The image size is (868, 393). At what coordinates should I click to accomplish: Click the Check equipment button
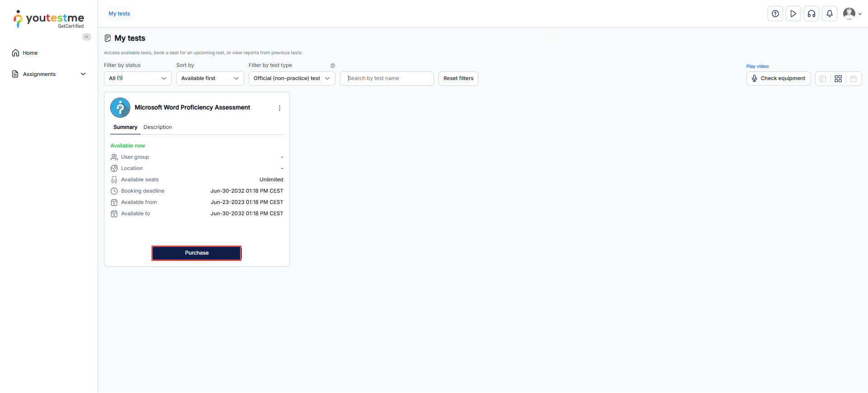coord(778,78)
